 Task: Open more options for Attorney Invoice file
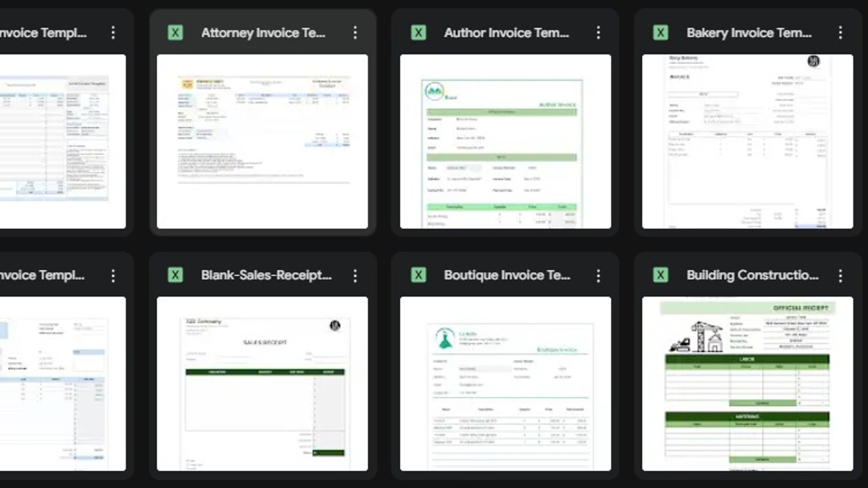[x=355, y=33]
